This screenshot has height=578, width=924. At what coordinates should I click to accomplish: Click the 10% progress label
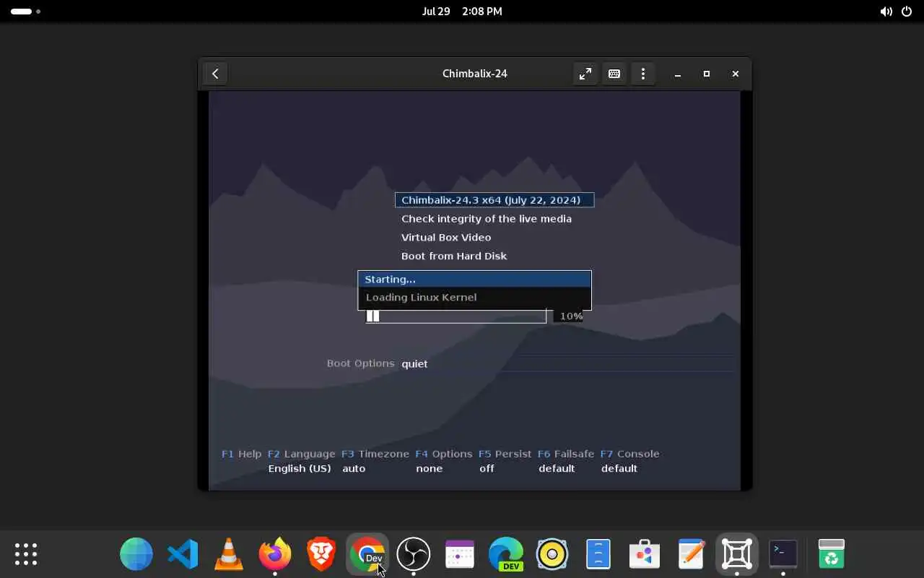pos(571,316)
